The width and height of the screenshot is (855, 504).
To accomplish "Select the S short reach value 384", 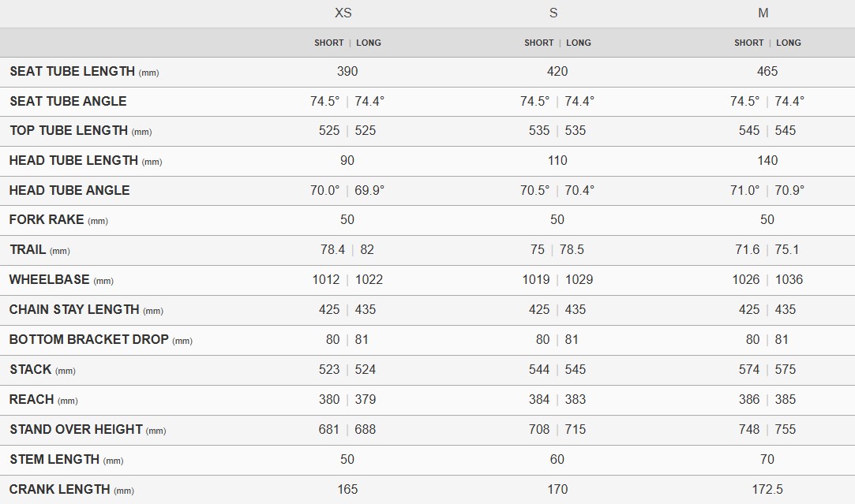I will [539, 400].
